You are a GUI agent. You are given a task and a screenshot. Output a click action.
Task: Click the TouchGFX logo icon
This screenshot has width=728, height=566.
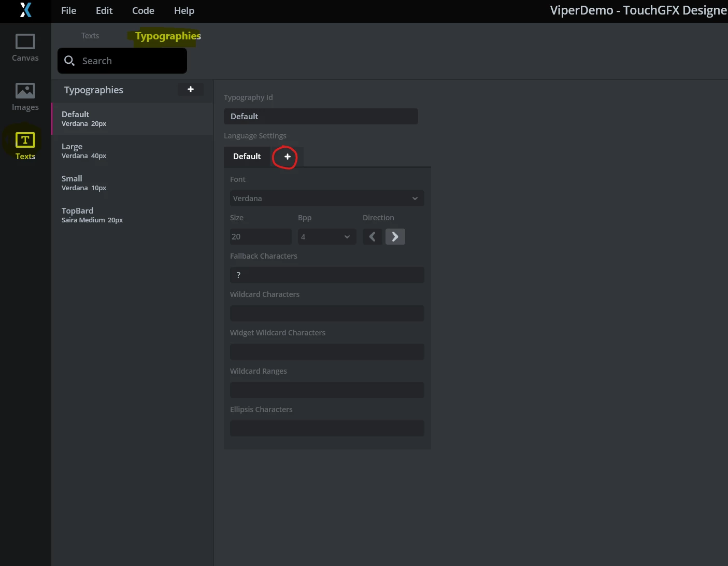[25, 10]
